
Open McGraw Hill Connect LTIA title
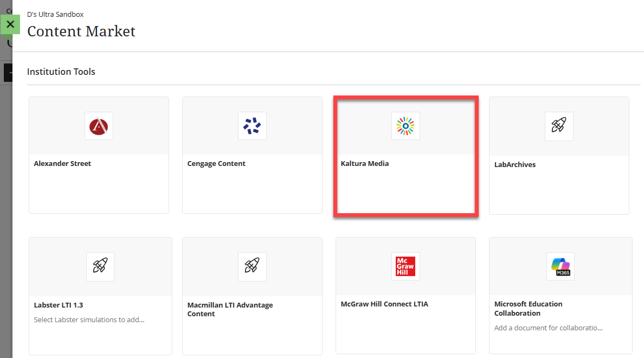384,304
